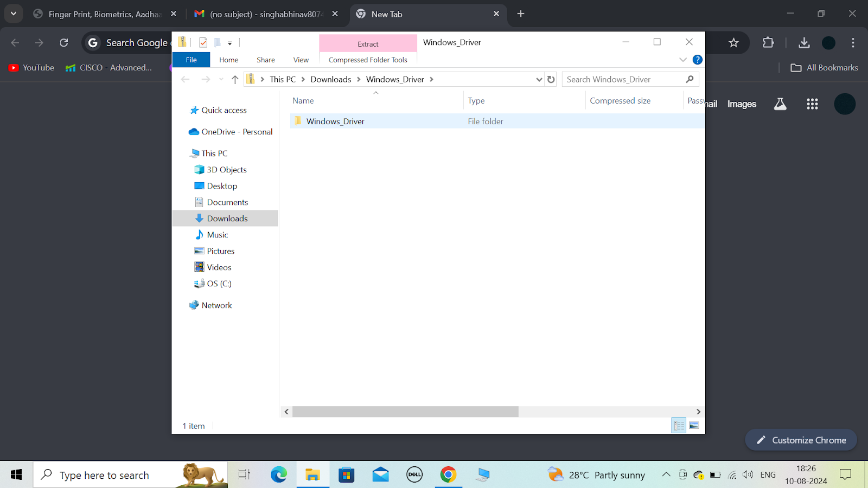Open Chrome three-dot menu

click(853, 43)
